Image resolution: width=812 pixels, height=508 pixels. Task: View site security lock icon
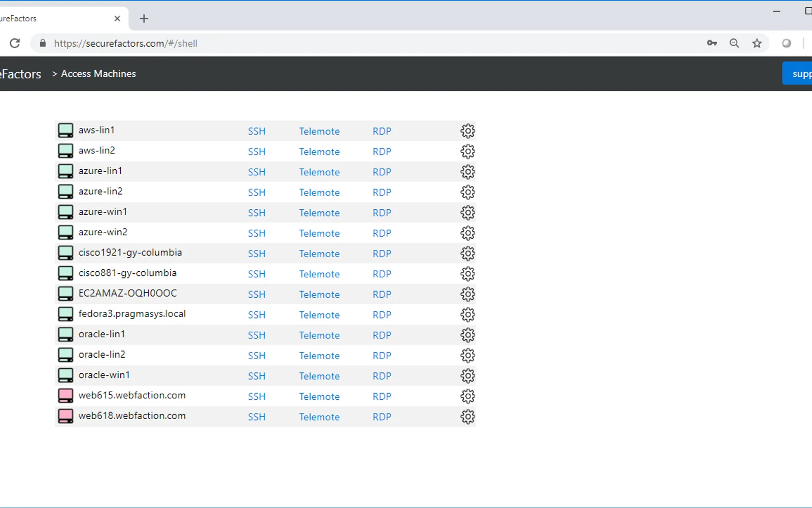click(43, 43)
